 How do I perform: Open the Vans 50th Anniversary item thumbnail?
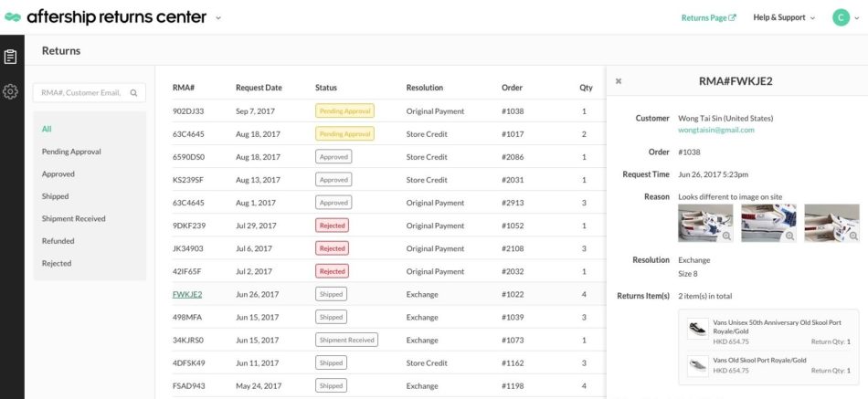click(697, 330)
